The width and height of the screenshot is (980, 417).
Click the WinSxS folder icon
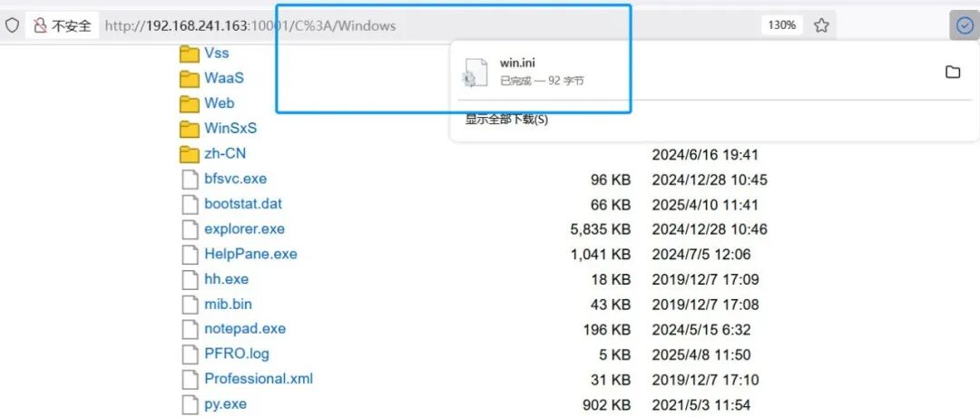[x=190, y=129]
